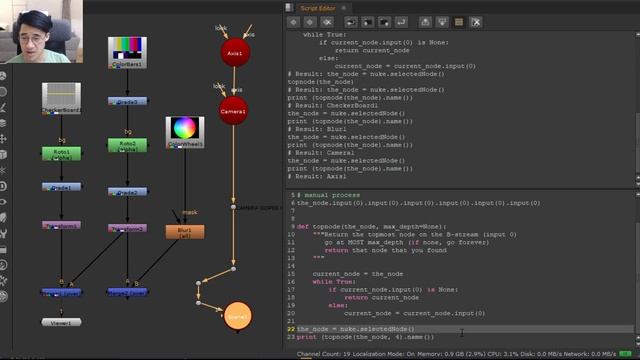
Task: Toggle the highlighted Show Both panes button
Action: [x=459, y=22]
